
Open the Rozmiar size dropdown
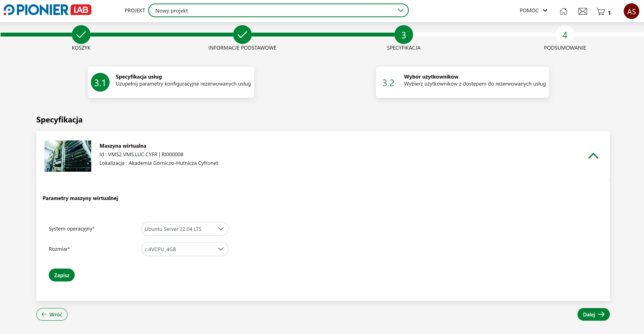click(x=185, y=249)
